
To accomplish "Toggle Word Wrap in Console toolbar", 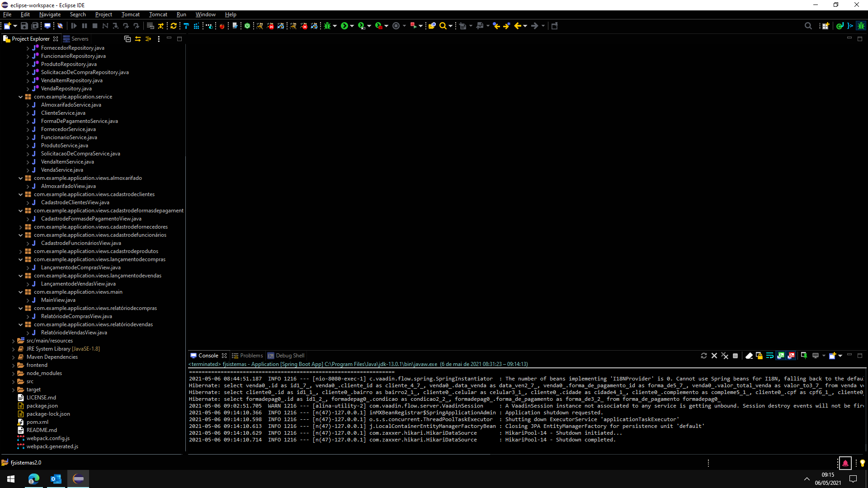I will 769,356.
